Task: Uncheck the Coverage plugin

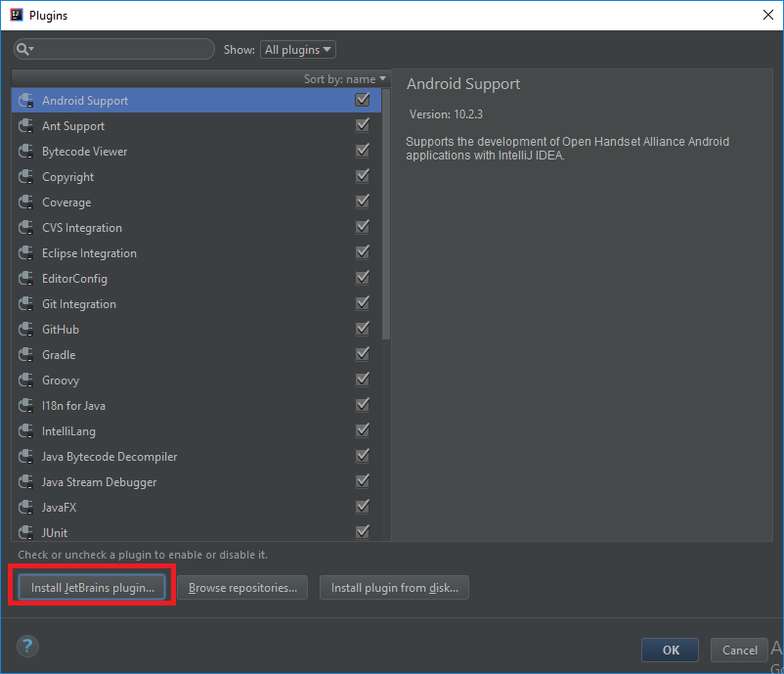Action: [363, 202]
